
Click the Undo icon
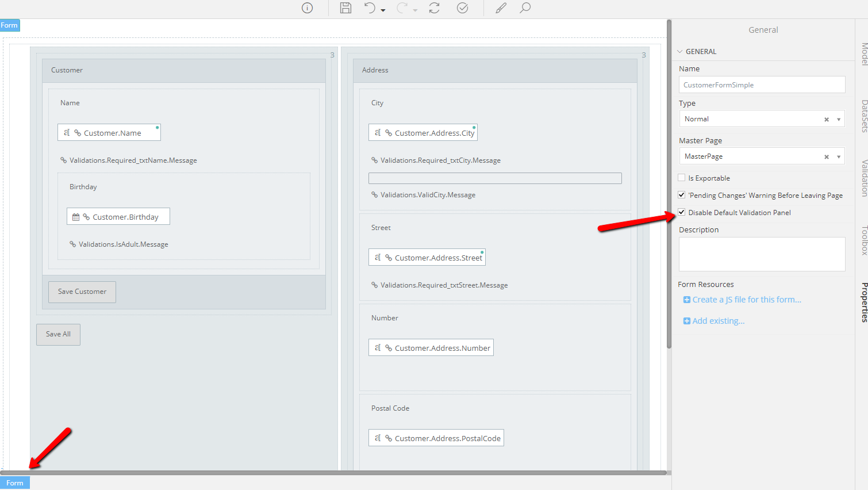368,8
